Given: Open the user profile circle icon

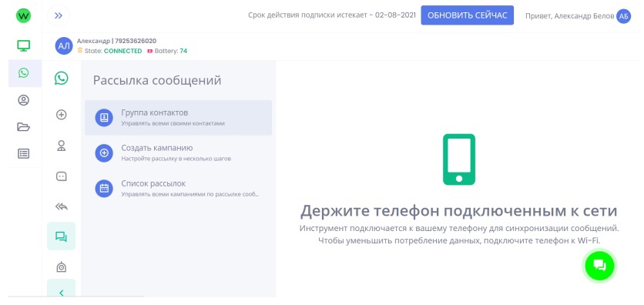Looking at the screenshot, I should [23, 100].
